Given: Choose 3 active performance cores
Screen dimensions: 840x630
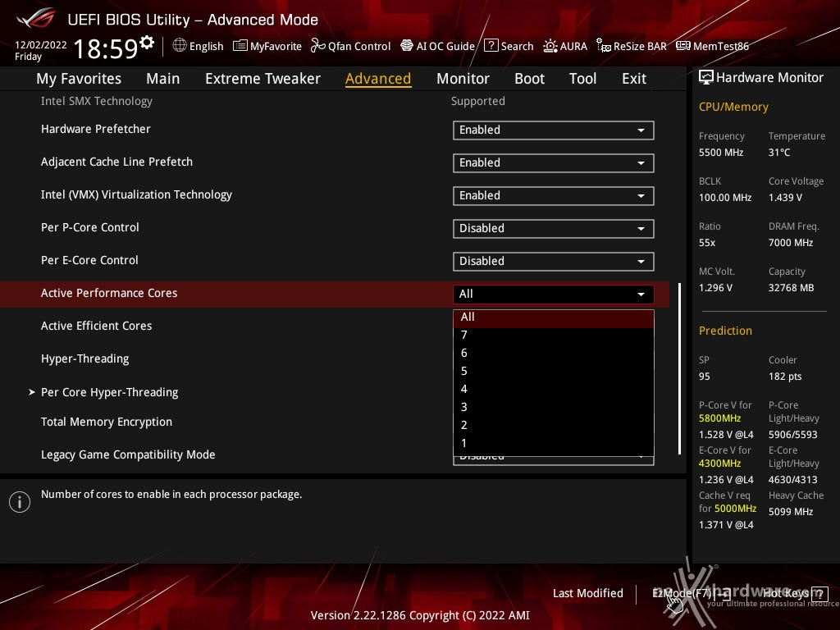Looking at the screenshot, I should [554, 407].
